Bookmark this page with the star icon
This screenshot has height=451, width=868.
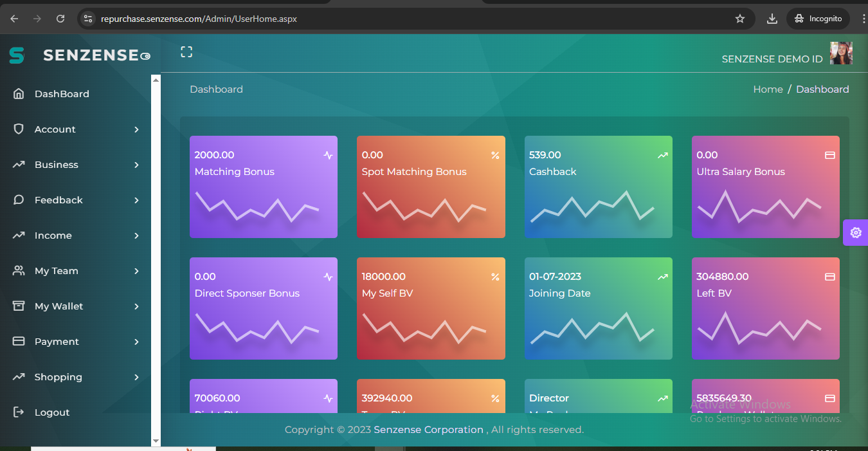pyautogui.click(x=740, y=19)
